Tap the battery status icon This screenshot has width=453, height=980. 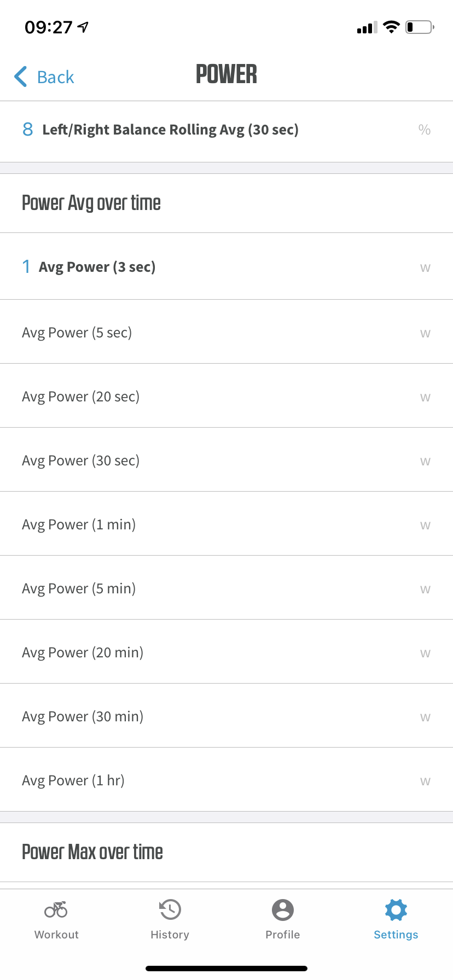click(x=420, y=27)
